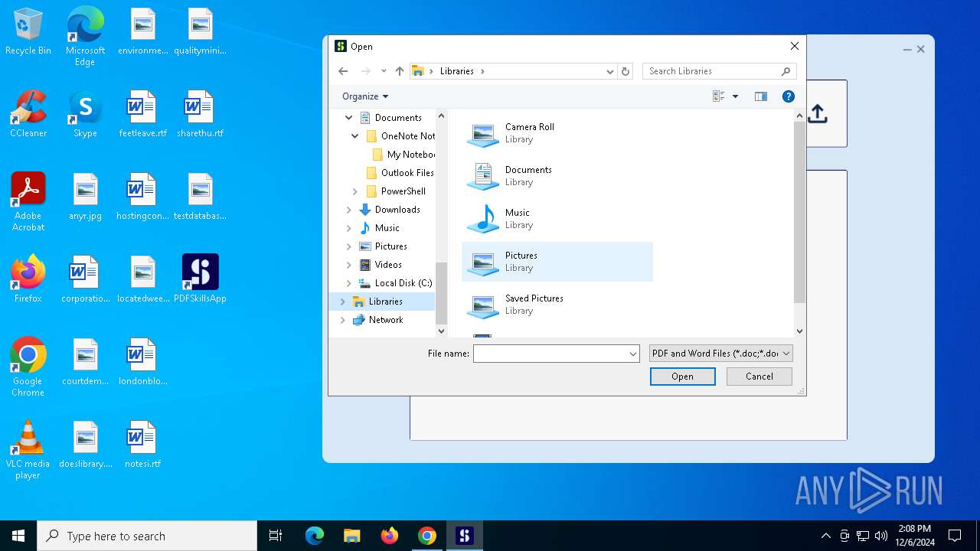980x551 pixels.
Task: Select Downloads in navigation pane
Action: (x=390, y=210)
